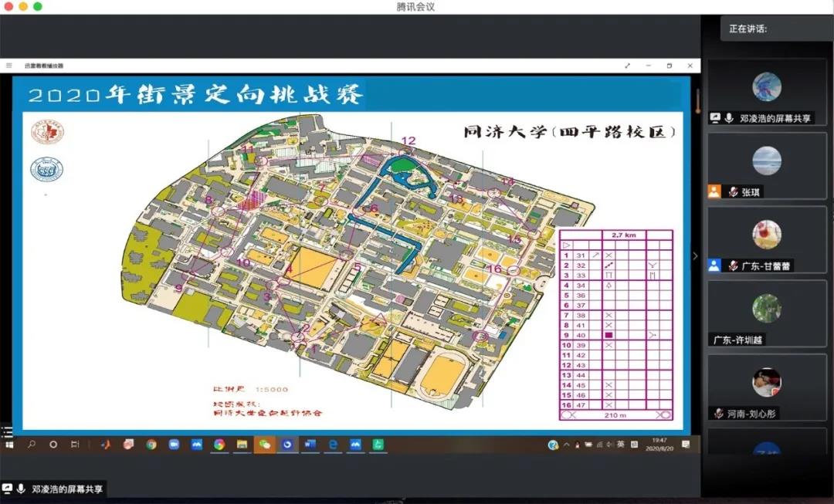This screenshot has width=834, height=504.
Task: Expand the hidden system tray icons chevron
Action: pyautogui.click(x=567, y=445)
